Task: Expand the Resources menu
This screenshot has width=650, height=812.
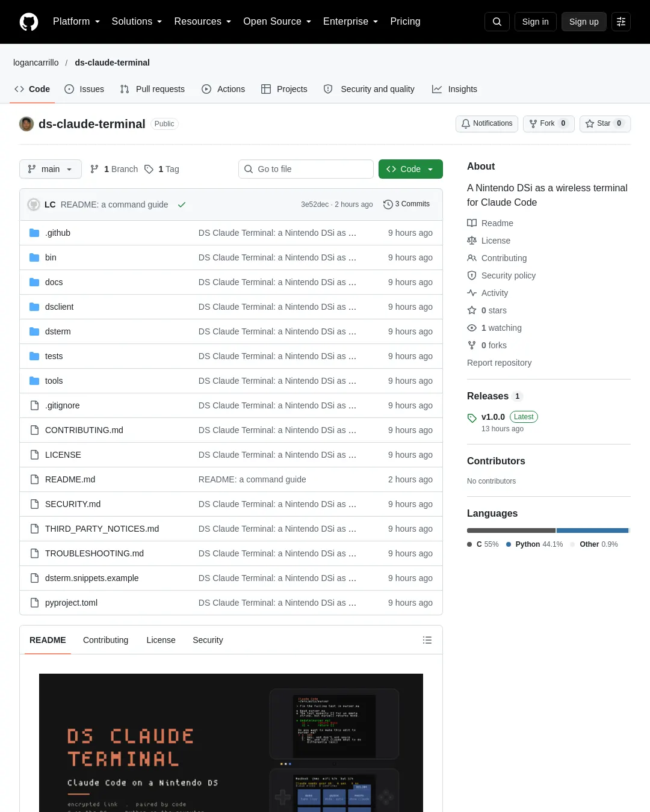Action: coord(203,22)
